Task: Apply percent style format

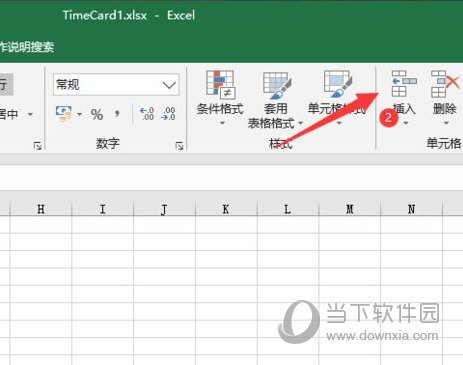Action: point(97,114)
